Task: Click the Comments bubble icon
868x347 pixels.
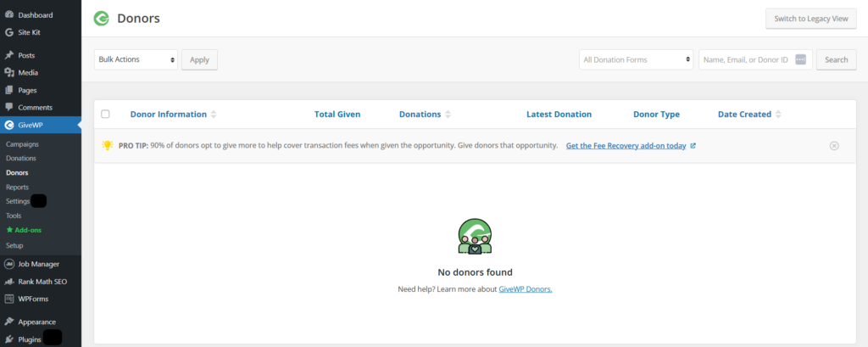Action: pyautogui.click(x=8, y=107)
